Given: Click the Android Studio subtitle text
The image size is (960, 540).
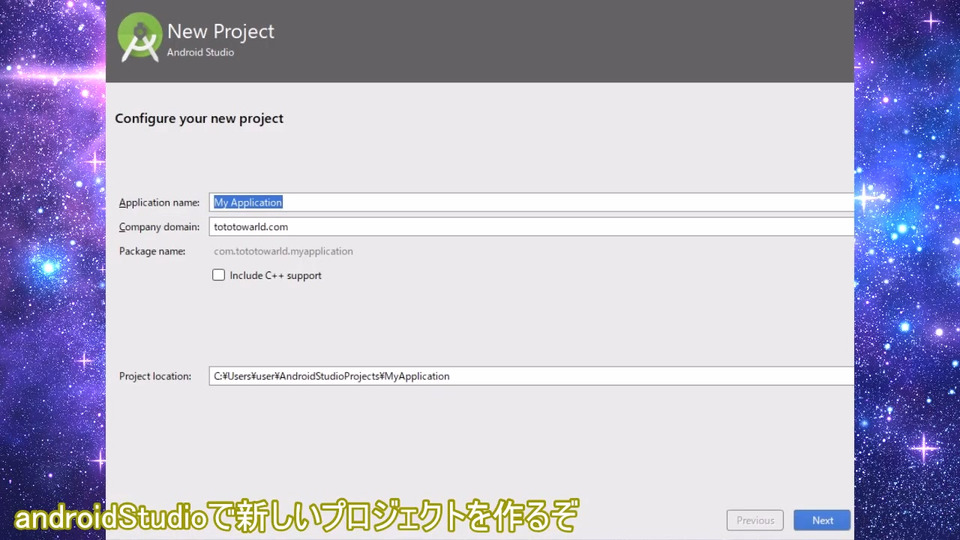Looking at the screenshot, I should 200,53.
